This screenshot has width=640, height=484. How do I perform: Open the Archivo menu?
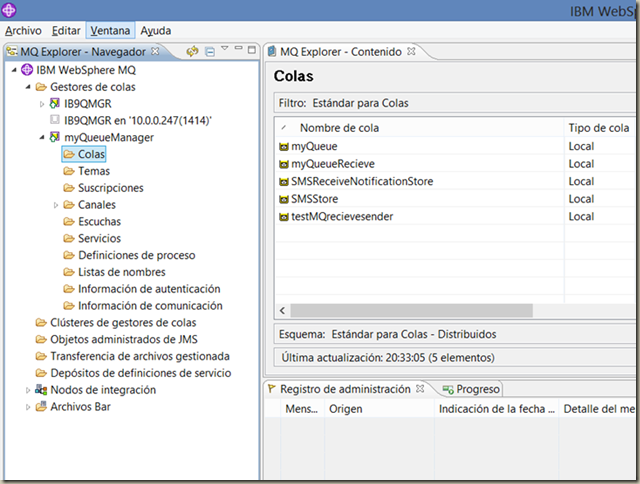click(x=23, y=31)
